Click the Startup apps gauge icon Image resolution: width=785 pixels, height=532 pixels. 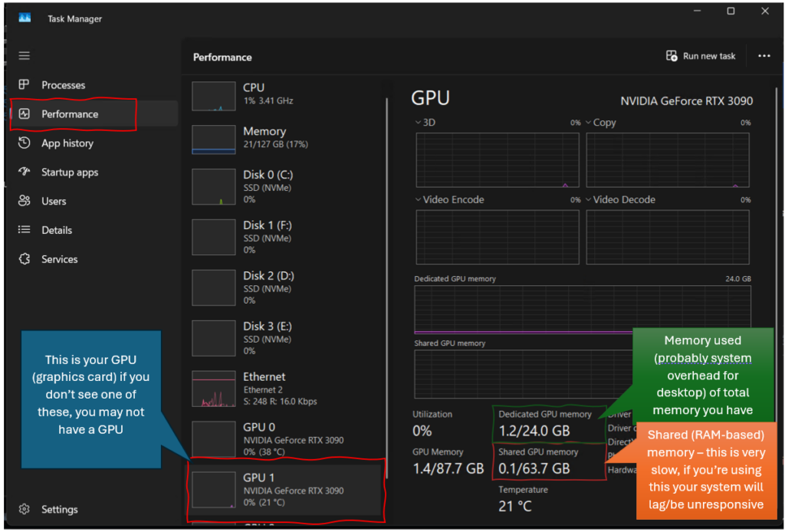pyautogui.click(x=24, y=172)
